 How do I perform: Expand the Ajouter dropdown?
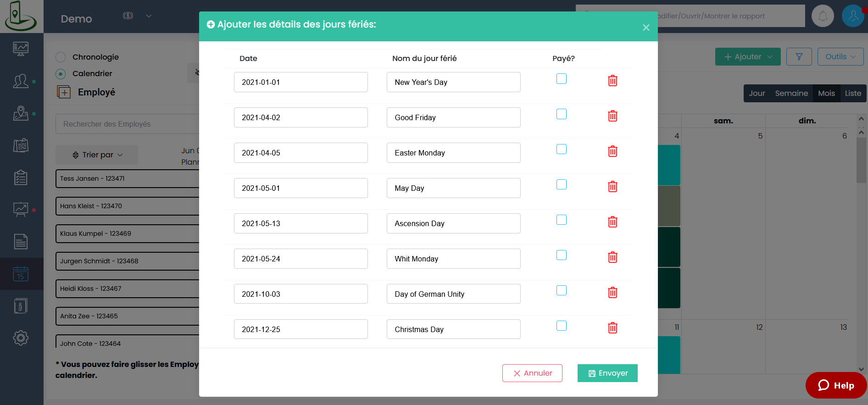[747, 57]
